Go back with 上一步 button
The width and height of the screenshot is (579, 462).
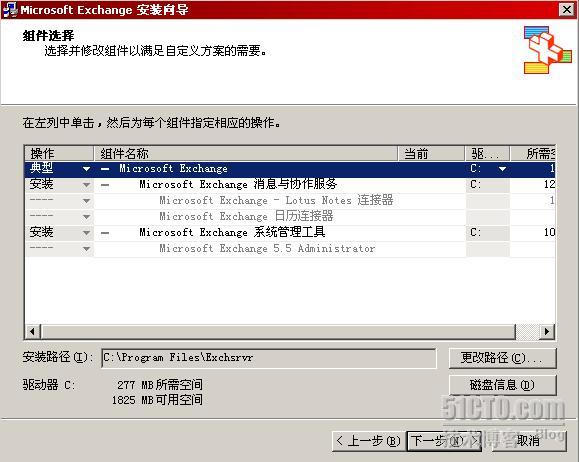pos(369,441)
